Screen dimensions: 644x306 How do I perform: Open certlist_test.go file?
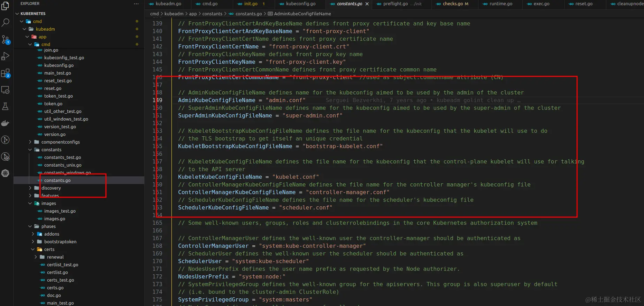coord(62,265)
